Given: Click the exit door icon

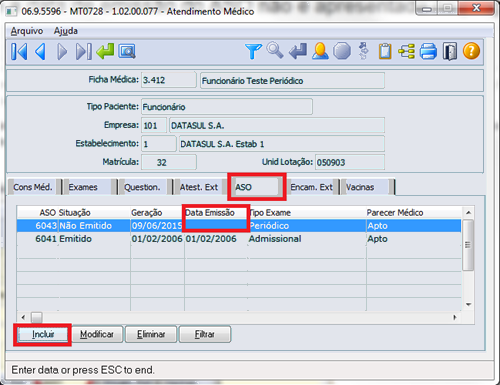Looking at the screenshot, I should pos(450,52).
